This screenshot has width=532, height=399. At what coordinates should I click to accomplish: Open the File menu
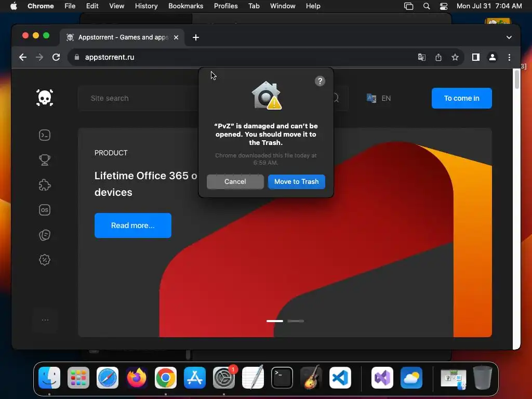point(70,6)
